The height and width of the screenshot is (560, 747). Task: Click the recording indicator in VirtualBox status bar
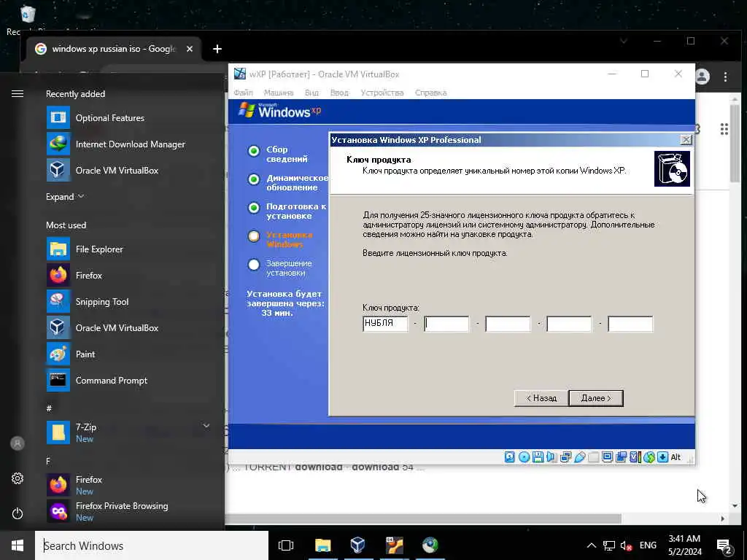[x=621, y=457]
